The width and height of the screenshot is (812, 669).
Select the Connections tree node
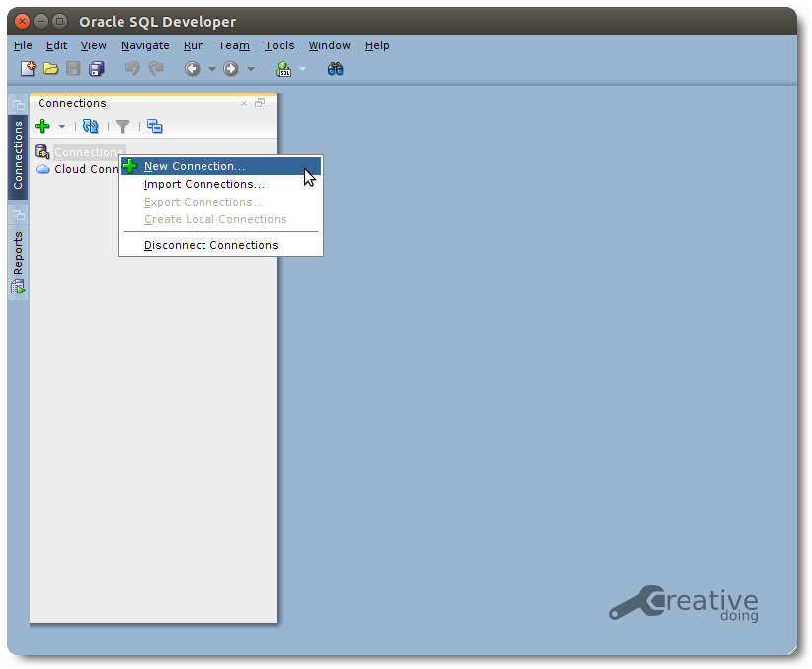pos(89,152)
